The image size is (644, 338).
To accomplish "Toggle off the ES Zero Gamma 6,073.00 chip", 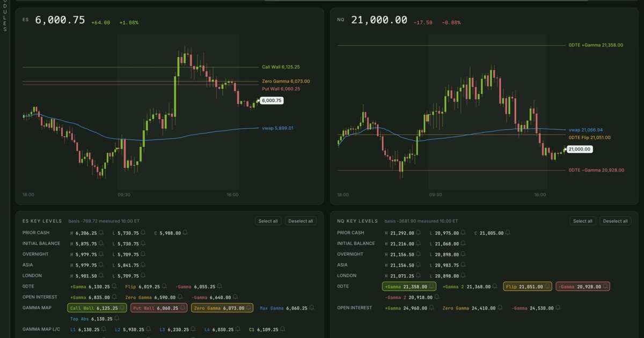I will 222,308.
